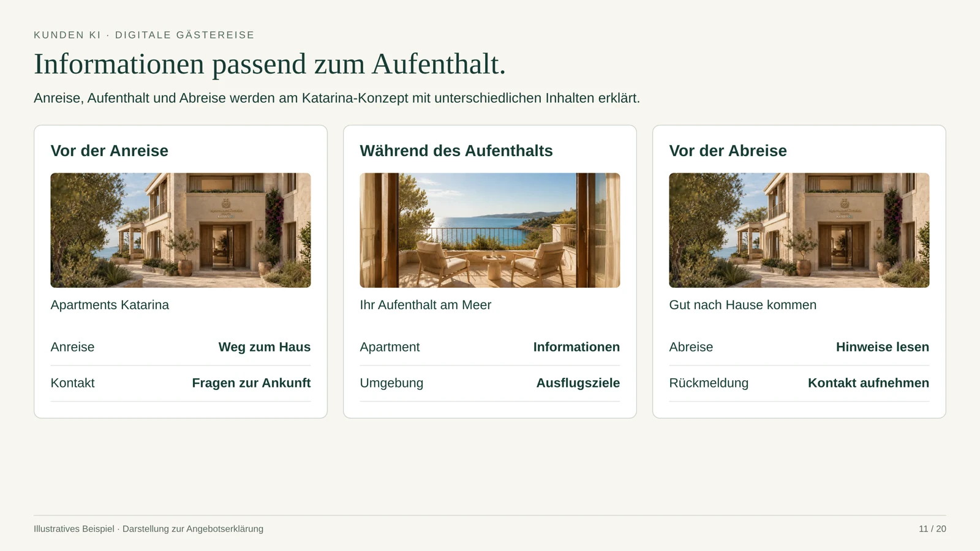Click the Umgebung row label
Image resolution: width=980 pixels, height=551 pixels.
pos(391,383)
